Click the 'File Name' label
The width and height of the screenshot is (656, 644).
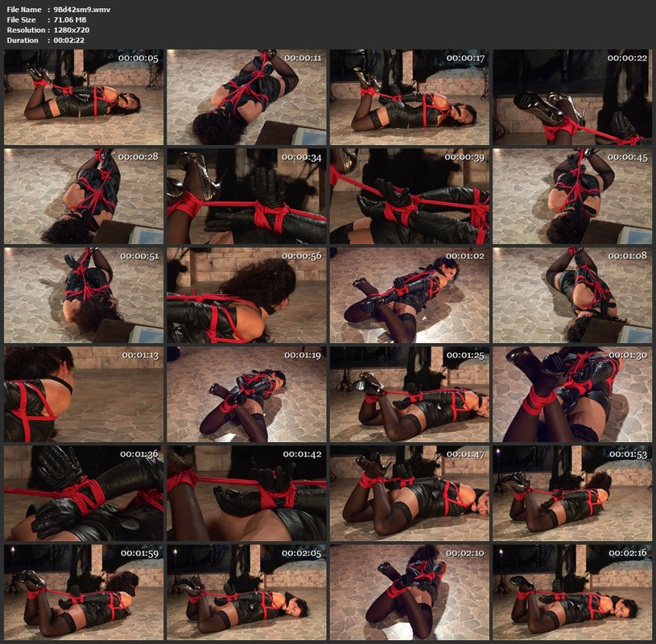pos(24,9)
